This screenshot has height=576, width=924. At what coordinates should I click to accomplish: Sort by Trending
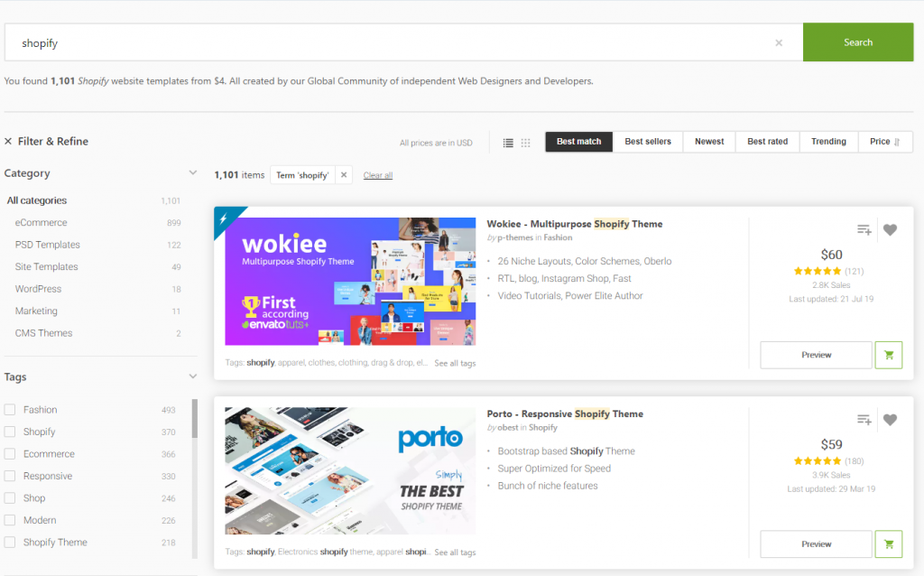click(x=828, y=142)
